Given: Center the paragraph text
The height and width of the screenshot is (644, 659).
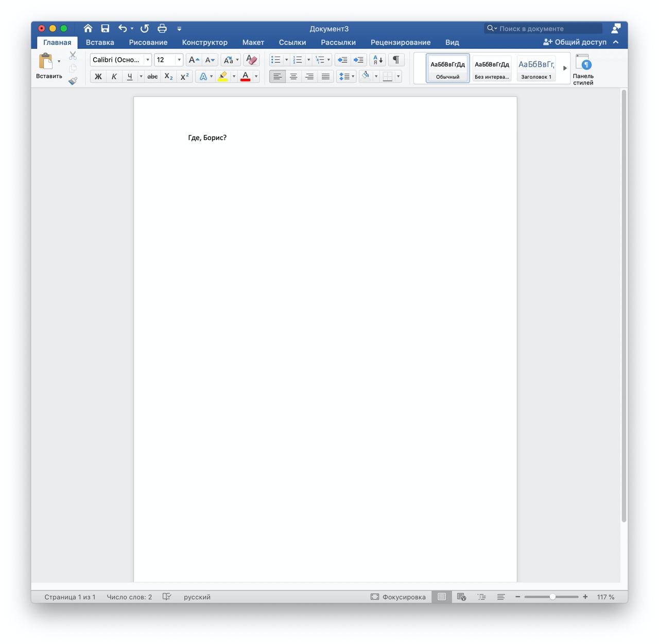Looking at the screenshot, I should [x=293, y=76].
